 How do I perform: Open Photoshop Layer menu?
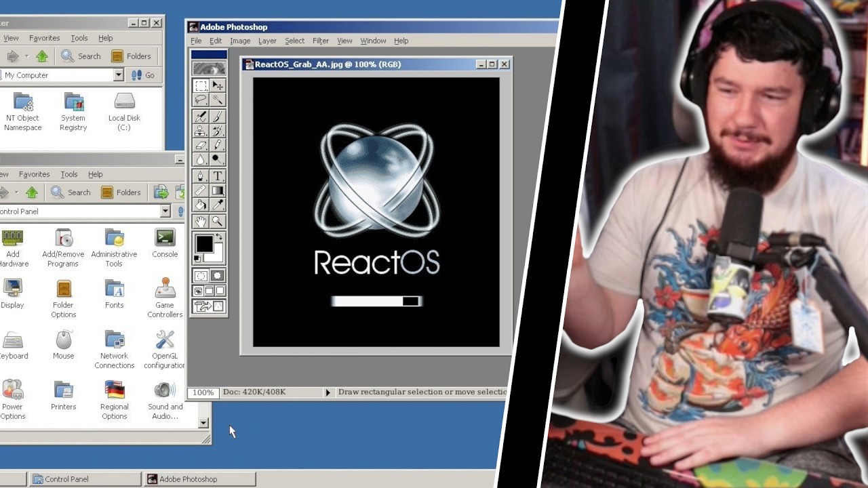(267, 41)
